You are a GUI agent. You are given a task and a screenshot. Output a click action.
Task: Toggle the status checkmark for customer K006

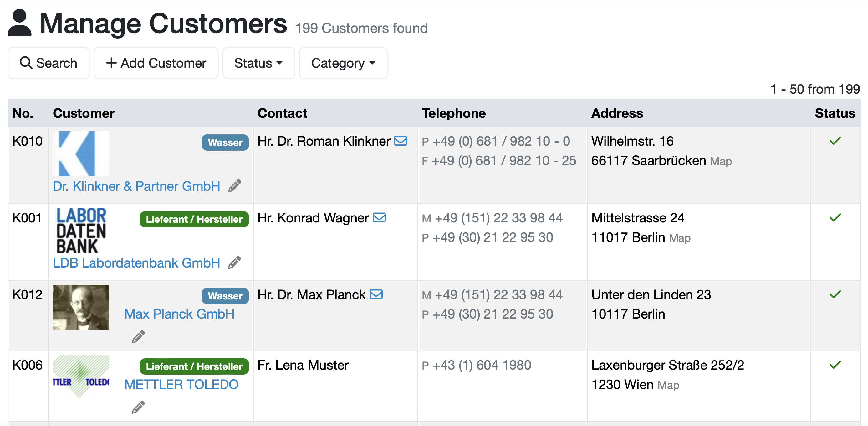(x=835, y=365)
